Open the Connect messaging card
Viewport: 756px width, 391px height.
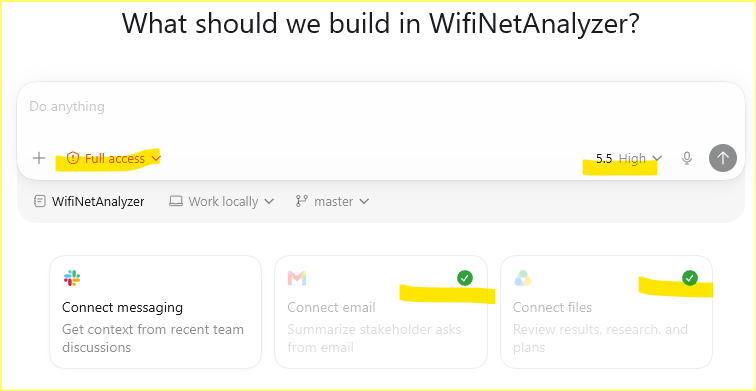[156, 312]
